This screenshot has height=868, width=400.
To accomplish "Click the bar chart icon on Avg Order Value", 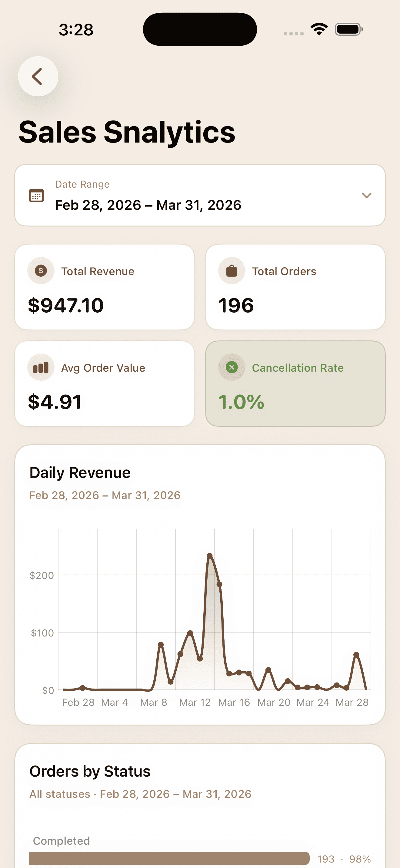I will [x=41, y=367].
